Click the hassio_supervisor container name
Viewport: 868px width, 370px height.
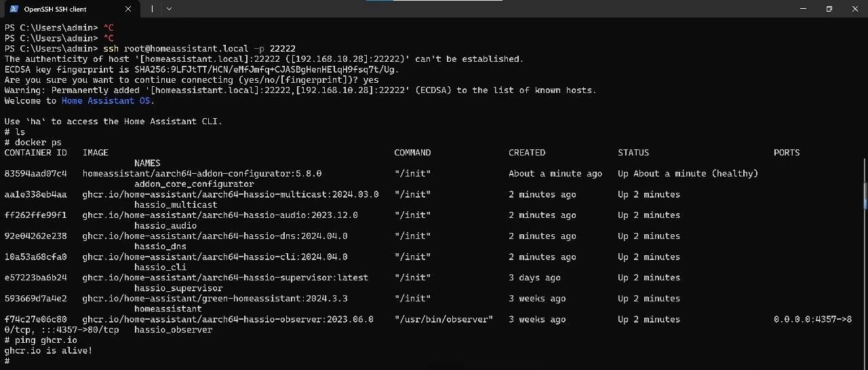[178, 289]
